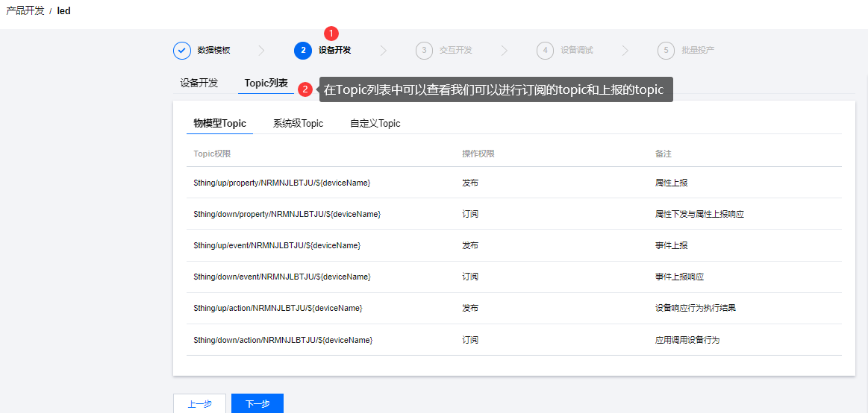Click the 数据模板 completed step checkmark icon

tap(182, 50)
